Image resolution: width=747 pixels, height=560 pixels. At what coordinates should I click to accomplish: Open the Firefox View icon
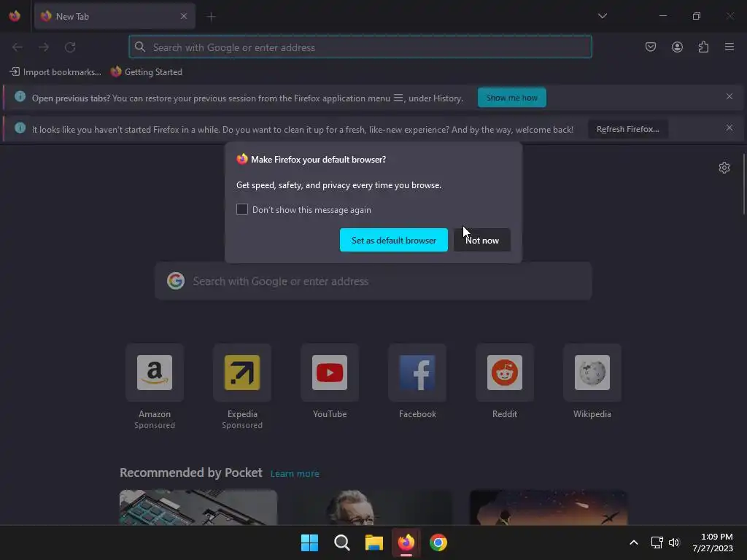(x=15, y=16)
